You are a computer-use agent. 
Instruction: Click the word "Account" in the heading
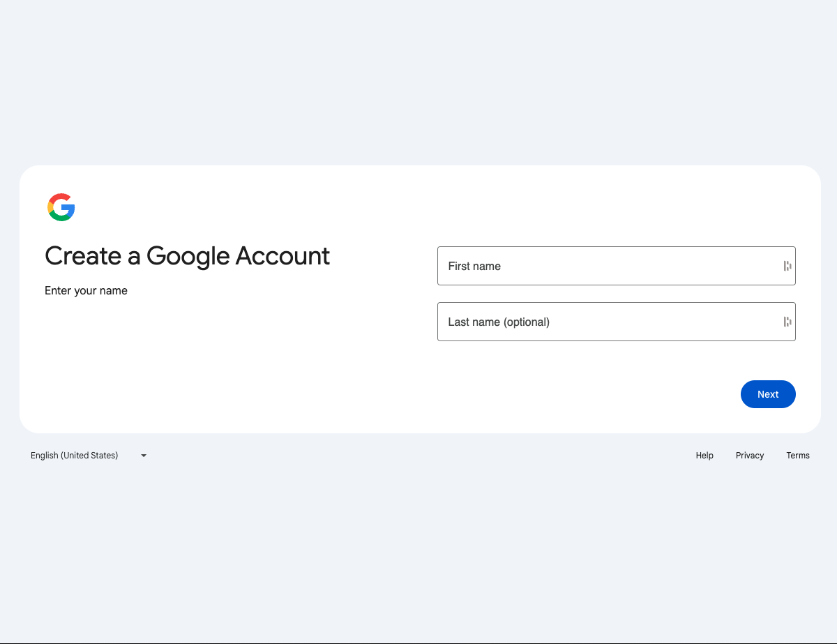(x=282, y=256)
